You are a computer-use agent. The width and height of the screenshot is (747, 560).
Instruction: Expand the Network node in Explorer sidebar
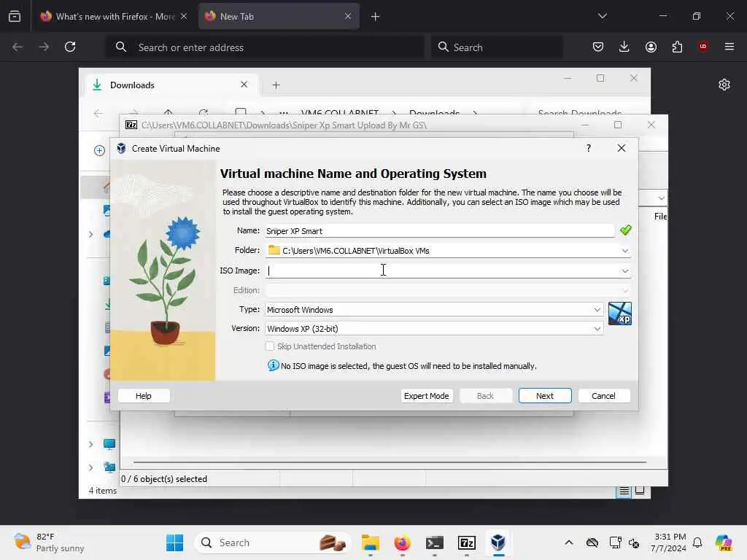[90, 467]
